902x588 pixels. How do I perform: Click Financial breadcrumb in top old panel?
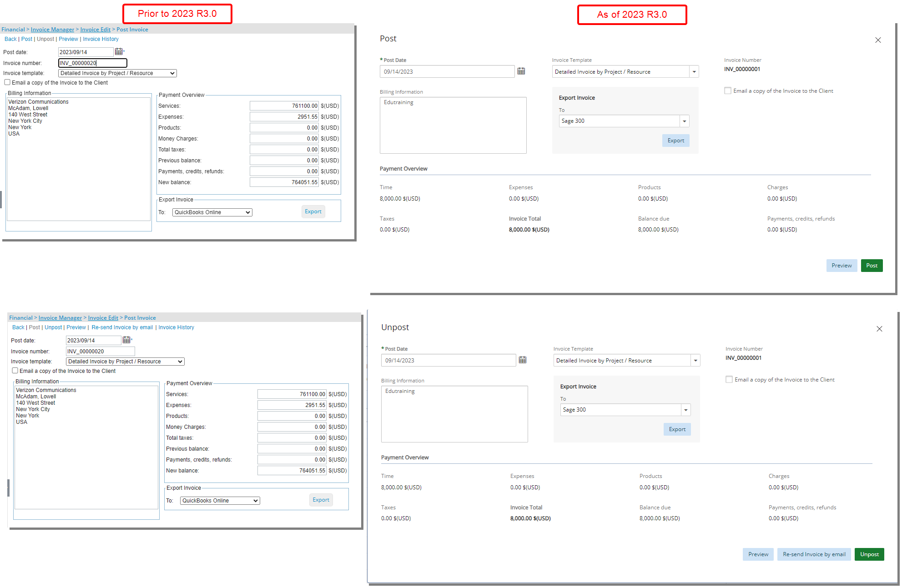pos(13,30)
